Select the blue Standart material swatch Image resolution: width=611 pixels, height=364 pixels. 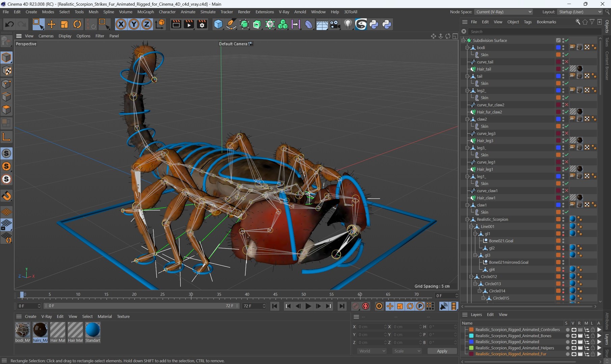(93, 330)
